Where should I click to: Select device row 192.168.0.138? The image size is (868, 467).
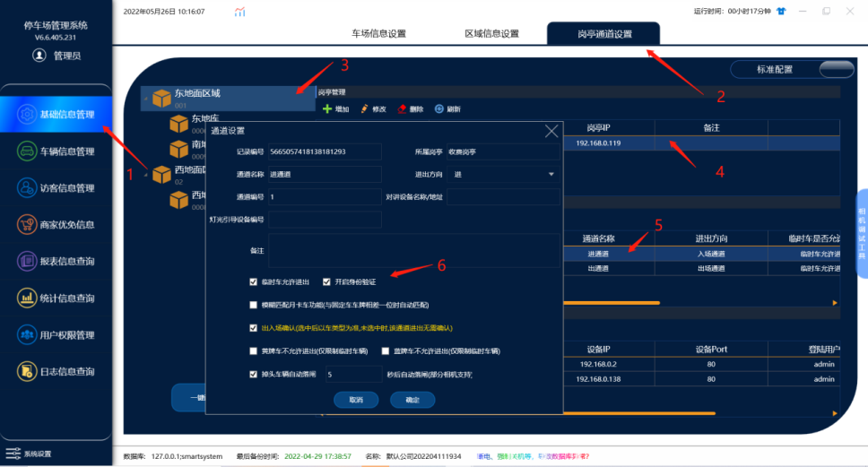(701, 379)
